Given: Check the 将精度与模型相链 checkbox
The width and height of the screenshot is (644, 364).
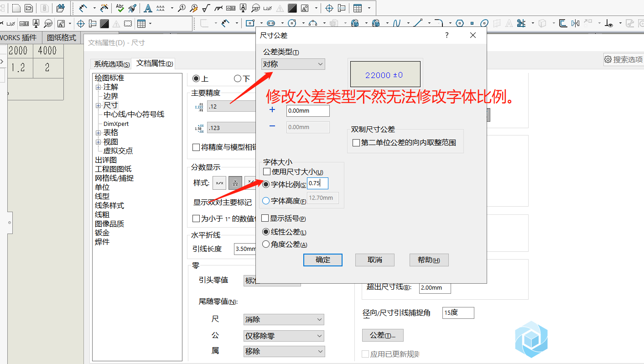Looking at the screenshot, I should pos(196,147).
